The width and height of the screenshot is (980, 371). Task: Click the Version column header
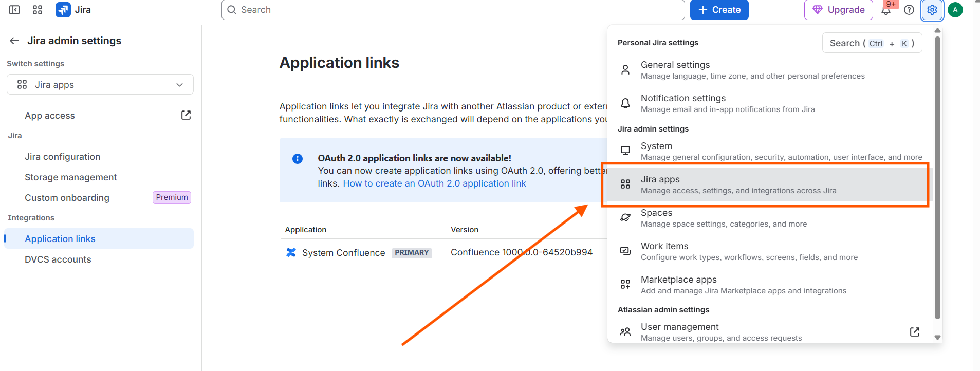pos(465,229)
